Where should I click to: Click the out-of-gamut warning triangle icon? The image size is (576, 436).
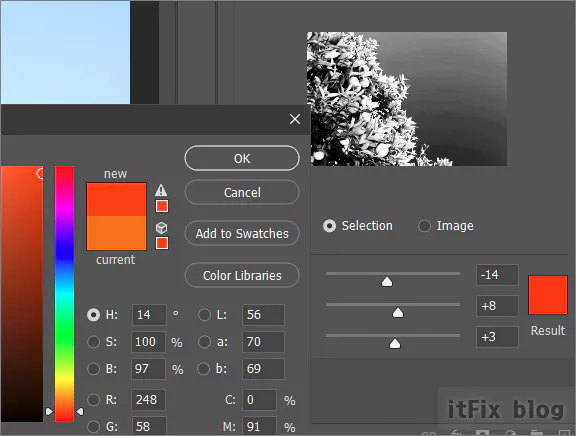[x=161, y=190]
